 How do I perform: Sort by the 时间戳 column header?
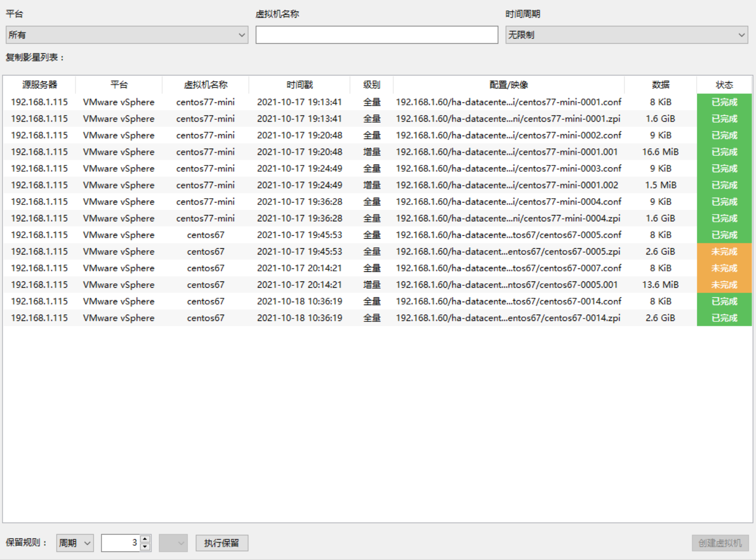[300, 85]
